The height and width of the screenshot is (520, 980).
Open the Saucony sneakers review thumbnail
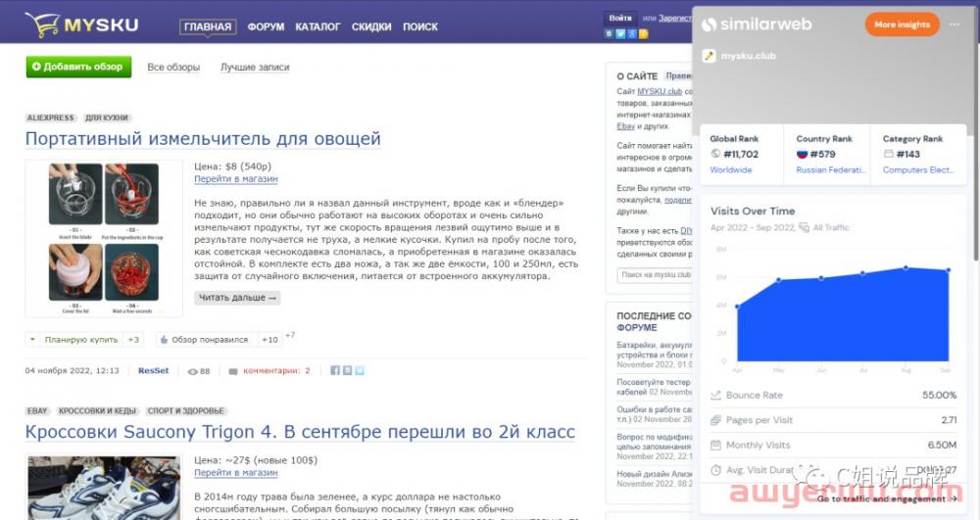(x=104, y=488)
